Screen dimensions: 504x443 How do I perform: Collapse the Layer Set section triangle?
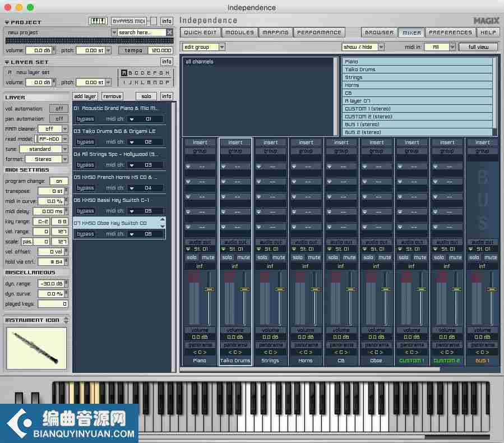coord(7,62)
